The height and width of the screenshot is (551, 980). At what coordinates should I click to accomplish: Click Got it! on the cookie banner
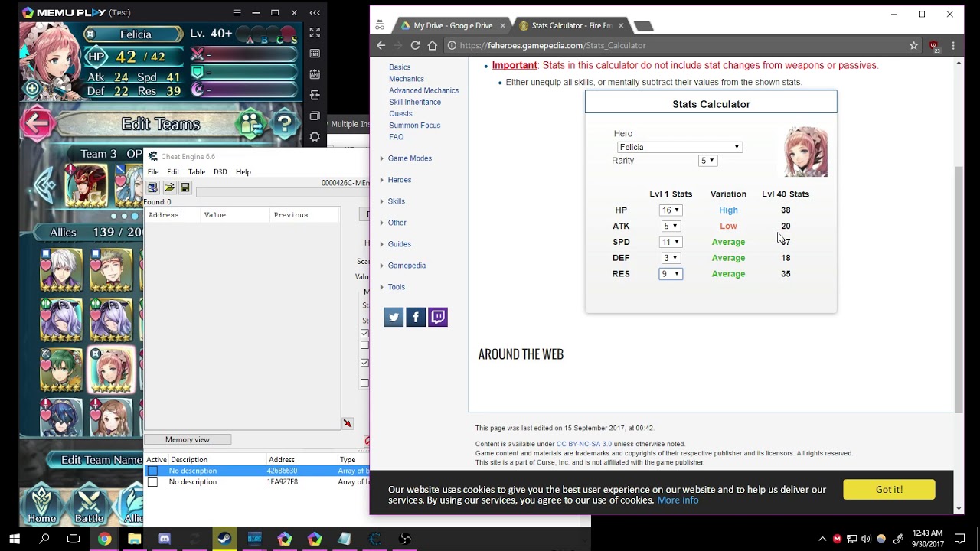[889, 489]
